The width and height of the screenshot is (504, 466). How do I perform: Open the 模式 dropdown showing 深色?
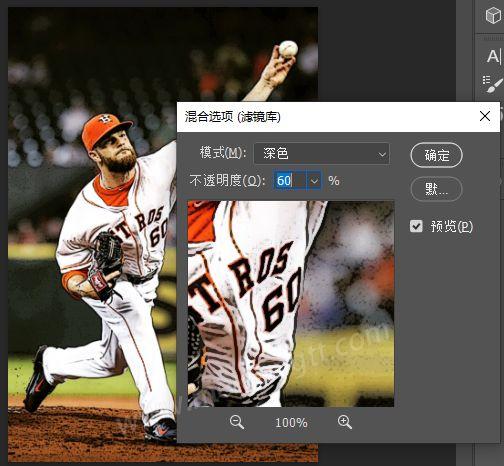coord(322,154)
